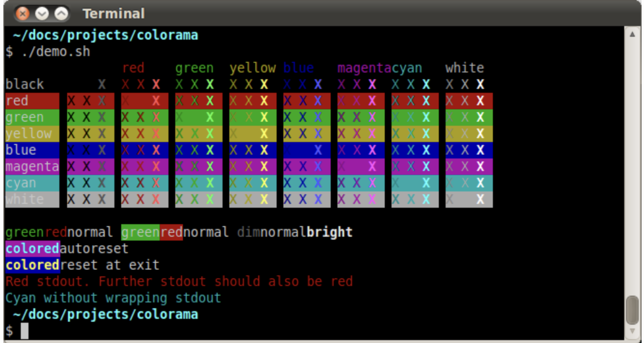Click the word "red" highlighted with red background
Viewport: 644px width, 343px height.
coord(171,232)
